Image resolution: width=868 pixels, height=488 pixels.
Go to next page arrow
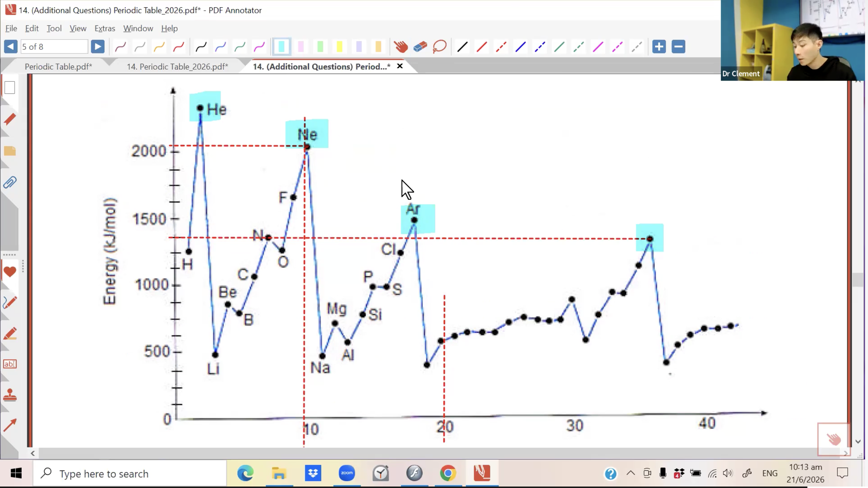(97, 47)
